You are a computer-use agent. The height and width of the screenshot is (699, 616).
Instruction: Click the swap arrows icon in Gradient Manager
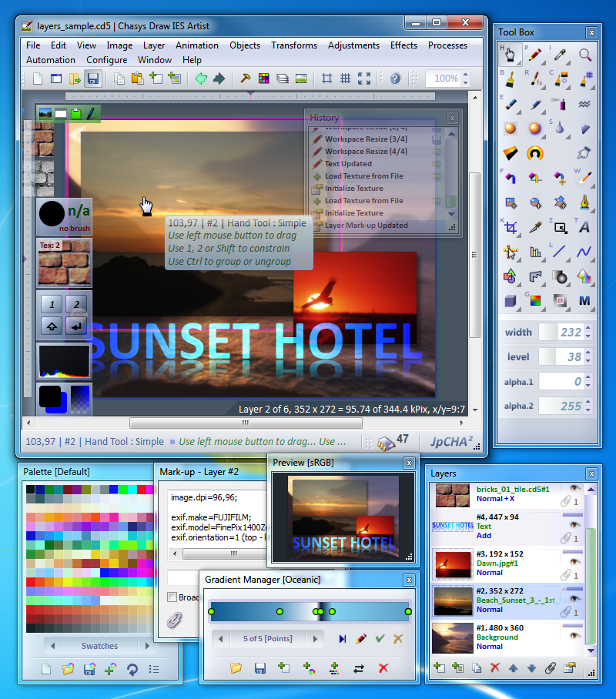tap(359, 668)
